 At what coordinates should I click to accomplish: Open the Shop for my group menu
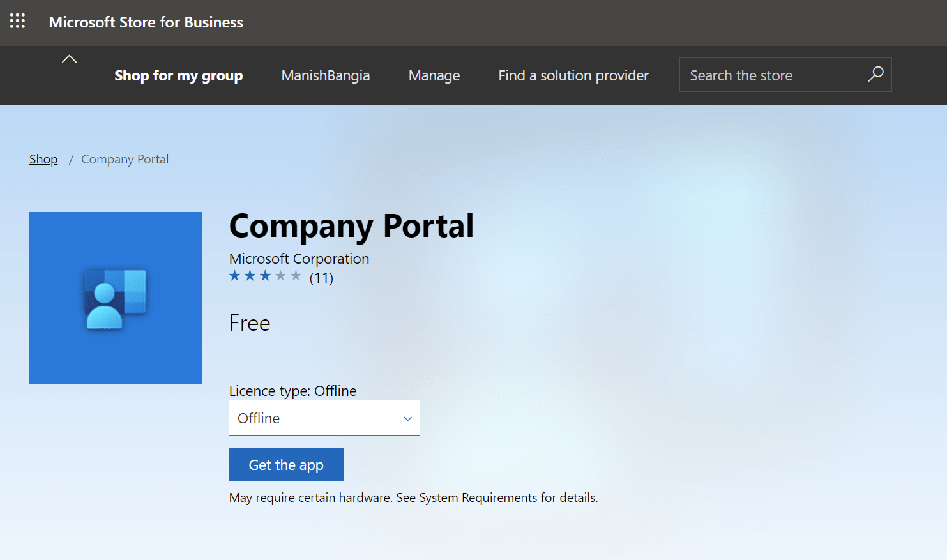point(178,75)
